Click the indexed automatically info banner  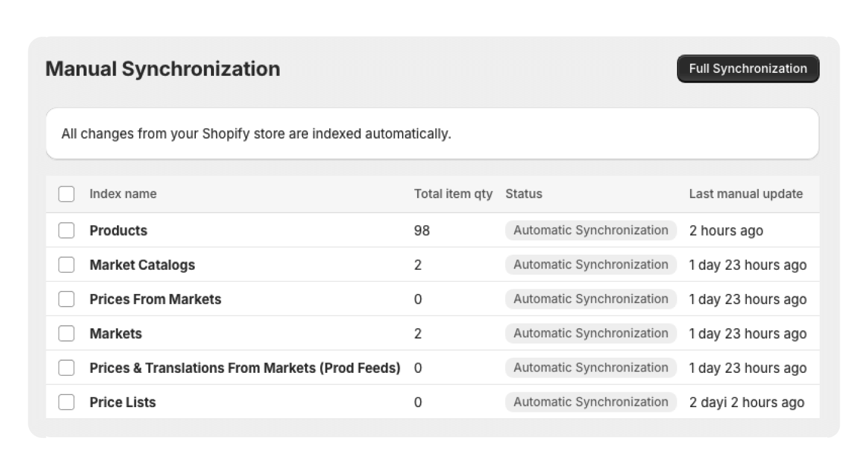[x=432, y=134]
